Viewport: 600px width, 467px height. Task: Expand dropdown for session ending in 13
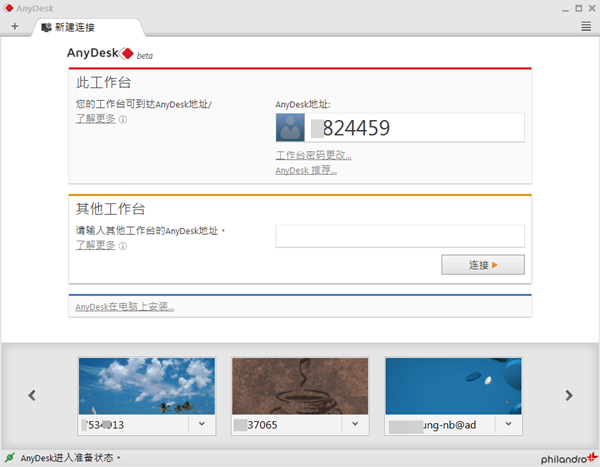[x=202, y=424]
